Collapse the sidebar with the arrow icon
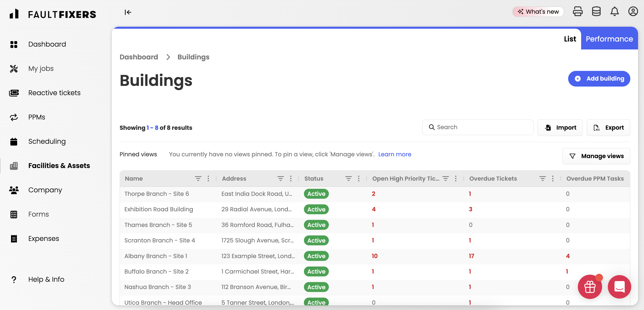 point(128,12)
